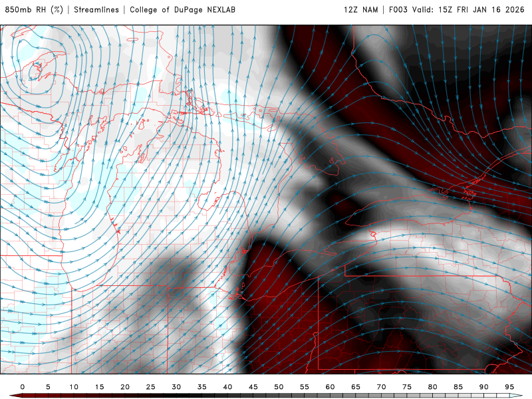Select the '95' legend number
Image resolution: width=532 pixels, height=399 pixels.
point(509,387)
